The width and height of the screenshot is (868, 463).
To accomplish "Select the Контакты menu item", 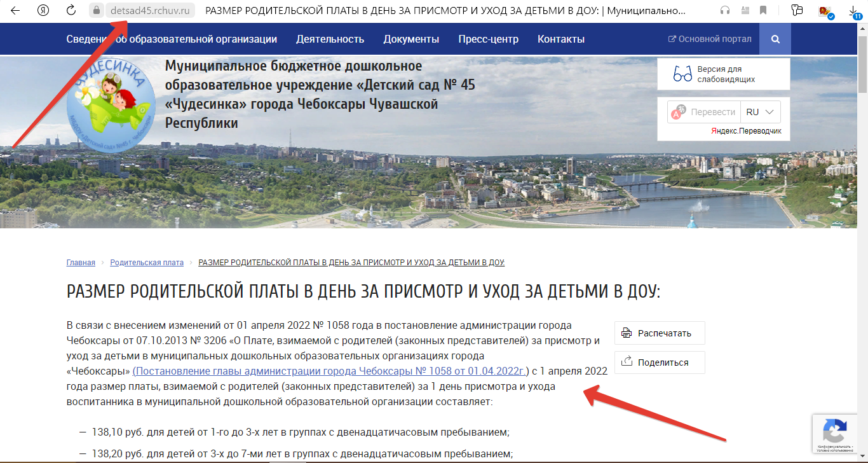I will coord(560,38).
